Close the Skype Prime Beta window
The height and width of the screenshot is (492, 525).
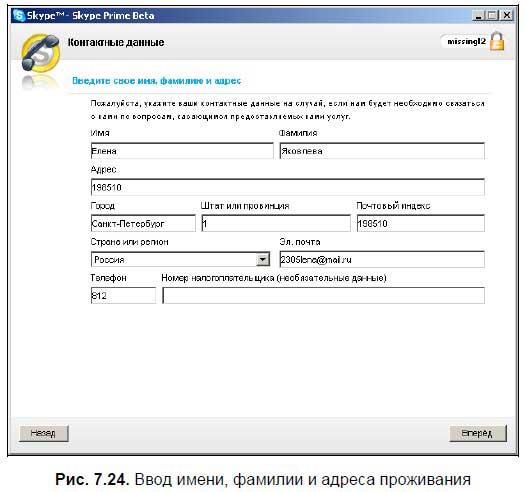click(x=507, y=15)
